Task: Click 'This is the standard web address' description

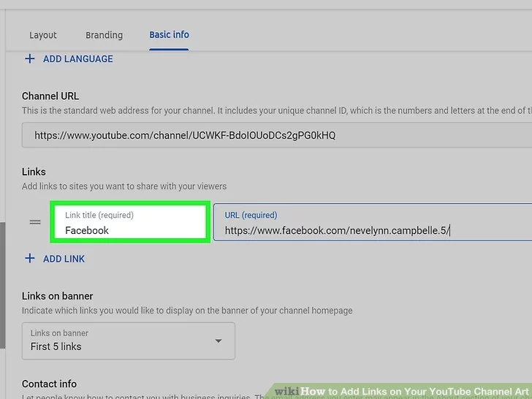Action: coord(276,110)
